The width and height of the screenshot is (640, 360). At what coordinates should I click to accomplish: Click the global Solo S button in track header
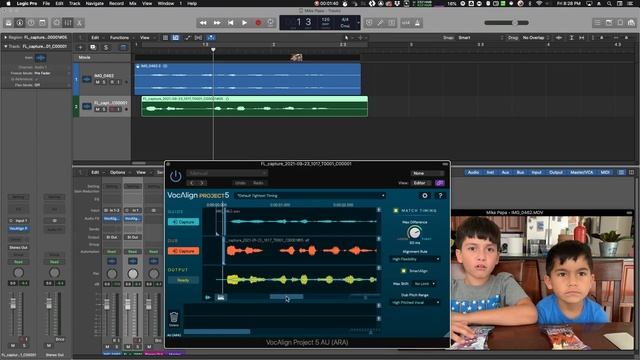click(x=106, y=47)
